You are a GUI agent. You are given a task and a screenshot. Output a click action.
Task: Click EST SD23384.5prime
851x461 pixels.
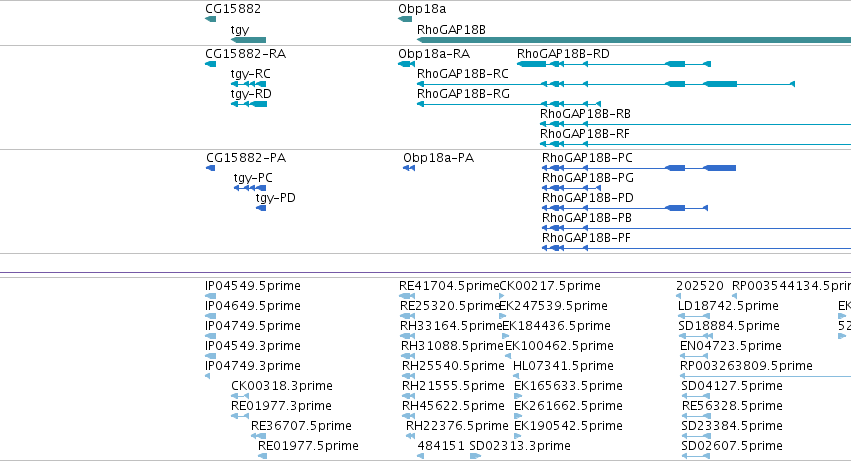(x=732, y=427)
